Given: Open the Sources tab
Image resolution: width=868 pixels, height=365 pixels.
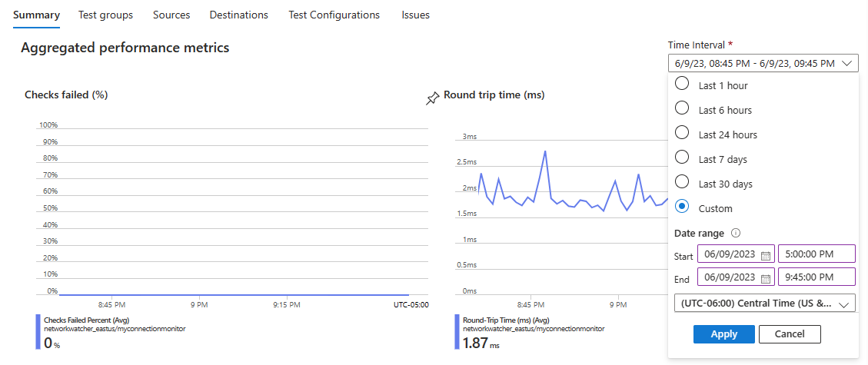Looking at the screenshot, I should click(x=171, y=15).
